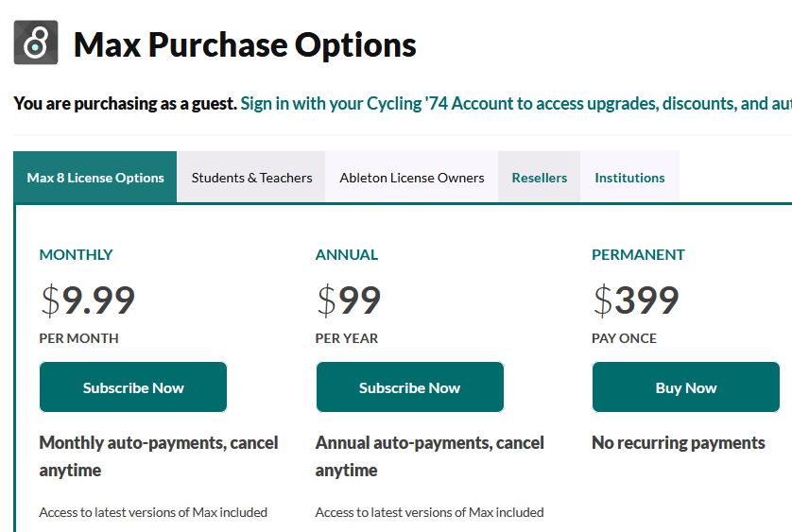
Task: Select the $399 permanent price
Action: [635, 300]
